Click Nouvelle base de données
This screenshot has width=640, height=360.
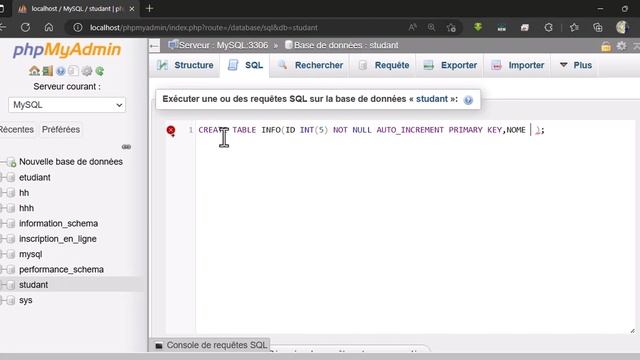(x=71, y=162)
